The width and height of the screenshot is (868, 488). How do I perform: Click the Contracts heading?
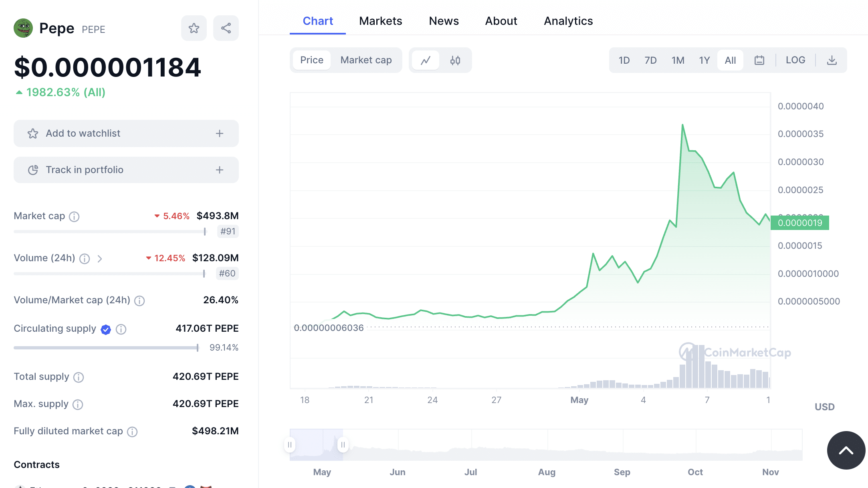pyautogui.click(x=36, y=464)
